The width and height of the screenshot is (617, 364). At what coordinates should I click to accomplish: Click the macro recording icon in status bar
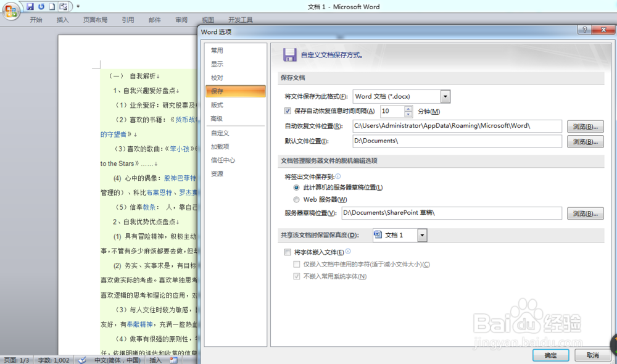click(173, 360)
